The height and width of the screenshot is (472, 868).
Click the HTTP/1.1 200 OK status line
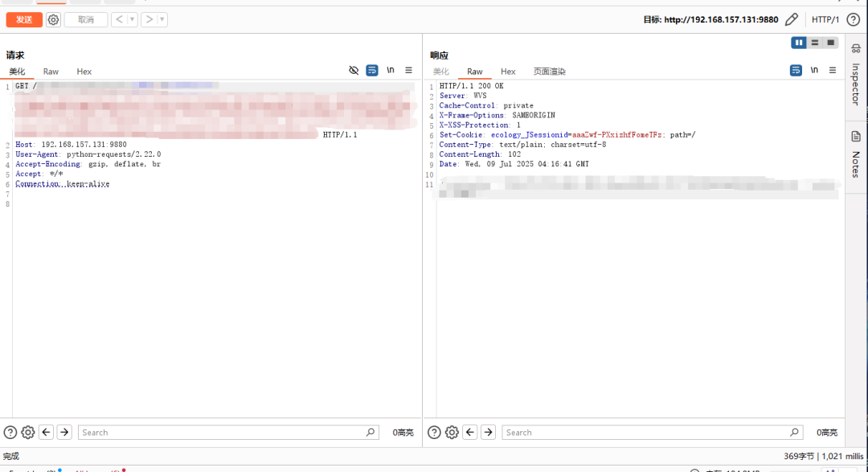(471, 86)
